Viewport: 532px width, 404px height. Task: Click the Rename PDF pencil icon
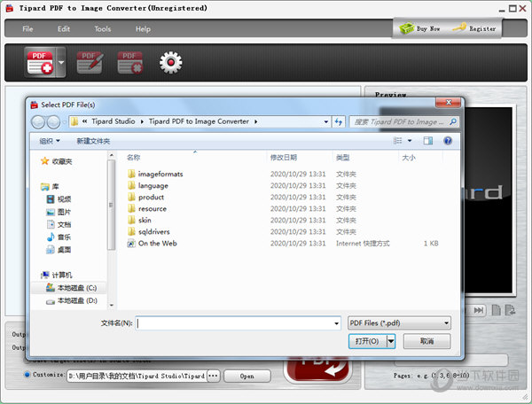[x=90, y=62]
